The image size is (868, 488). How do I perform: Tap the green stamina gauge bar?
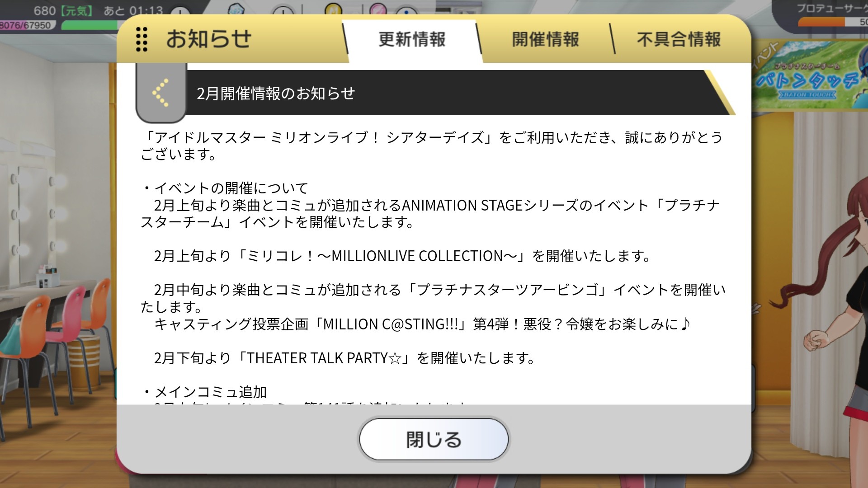point(89,25)
